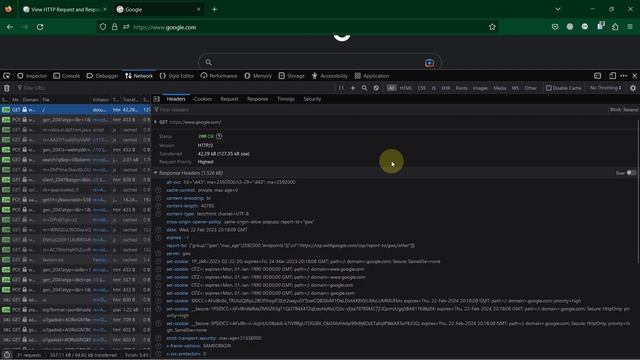Pick an element with the inspector picker icon

point(7,76)
